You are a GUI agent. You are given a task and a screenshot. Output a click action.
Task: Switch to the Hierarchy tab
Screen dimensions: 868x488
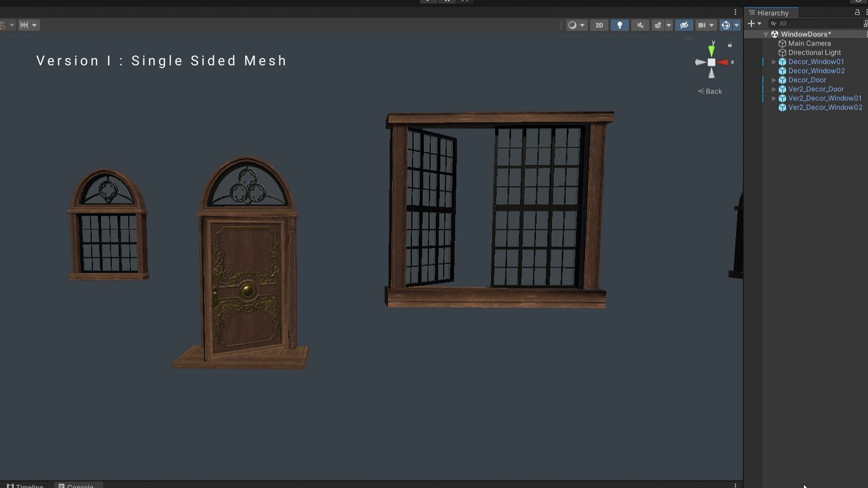point(772,13)
